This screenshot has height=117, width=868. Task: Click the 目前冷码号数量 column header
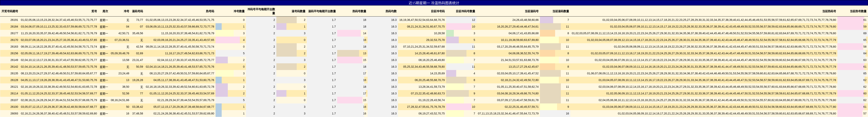click(x=465, y=11)
